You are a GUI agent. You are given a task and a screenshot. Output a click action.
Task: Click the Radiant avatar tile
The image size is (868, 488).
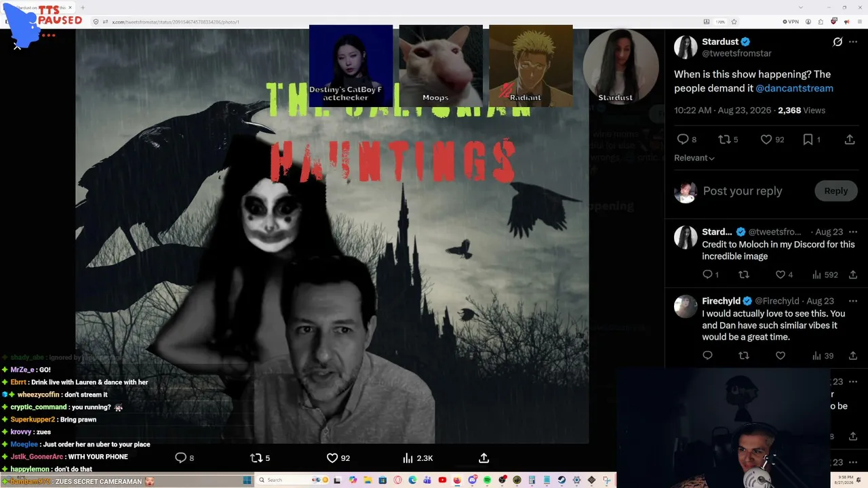click(531, 66)
